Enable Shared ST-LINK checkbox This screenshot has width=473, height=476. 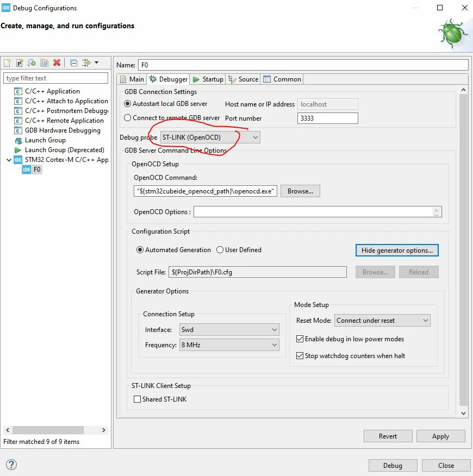click(x=138, y=399)
